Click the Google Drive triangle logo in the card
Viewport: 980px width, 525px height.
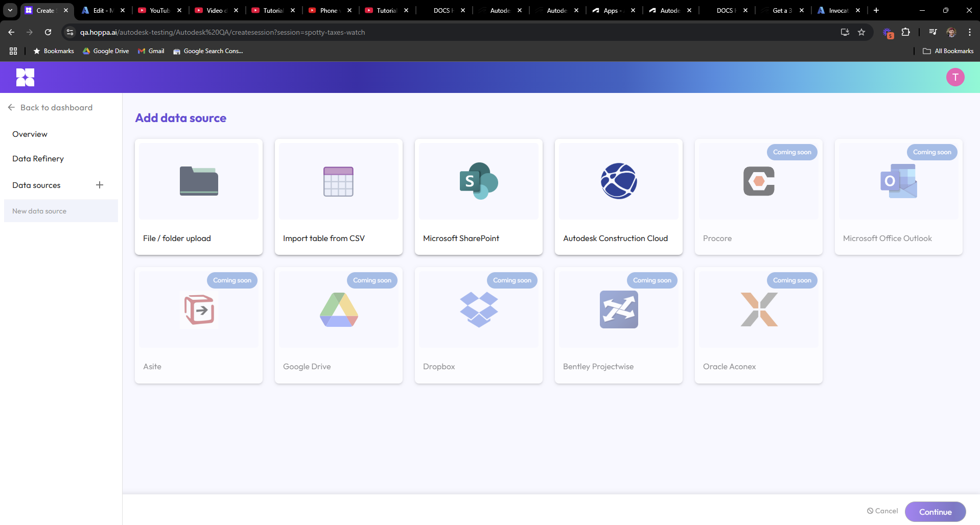339,309
